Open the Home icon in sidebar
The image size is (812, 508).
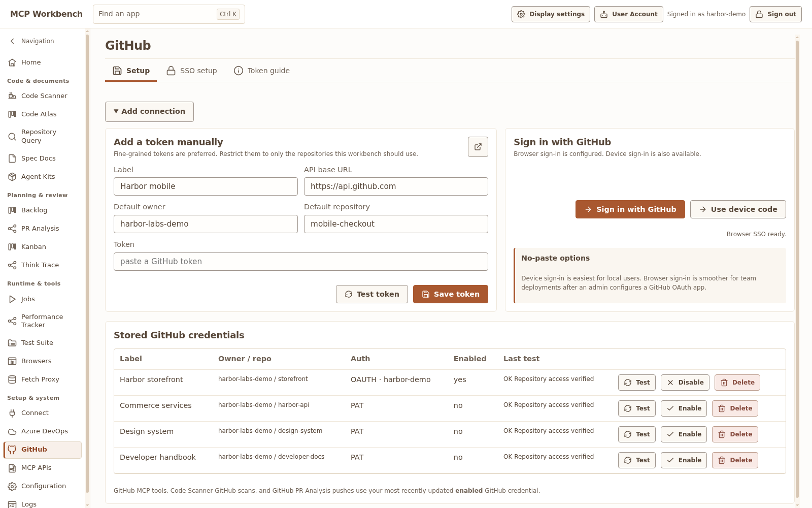(12, 62)
